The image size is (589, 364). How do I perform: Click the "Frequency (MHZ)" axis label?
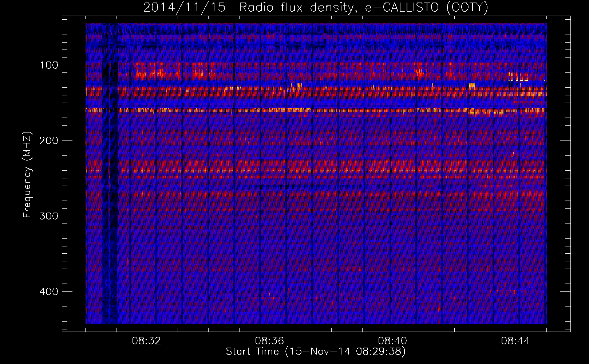click(27, 175)
